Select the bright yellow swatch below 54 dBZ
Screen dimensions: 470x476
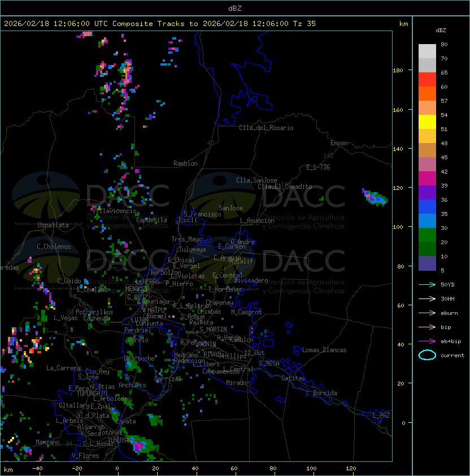click(427, 122)
